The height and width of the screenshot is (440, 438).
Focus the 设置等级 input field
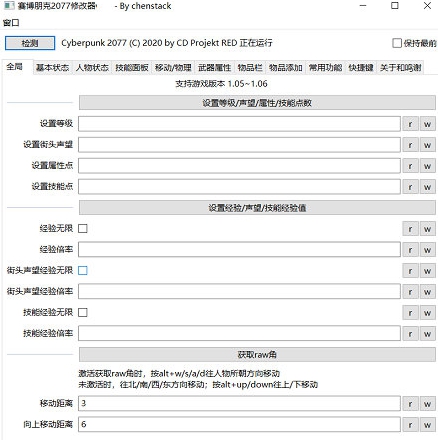coord(239,124)
